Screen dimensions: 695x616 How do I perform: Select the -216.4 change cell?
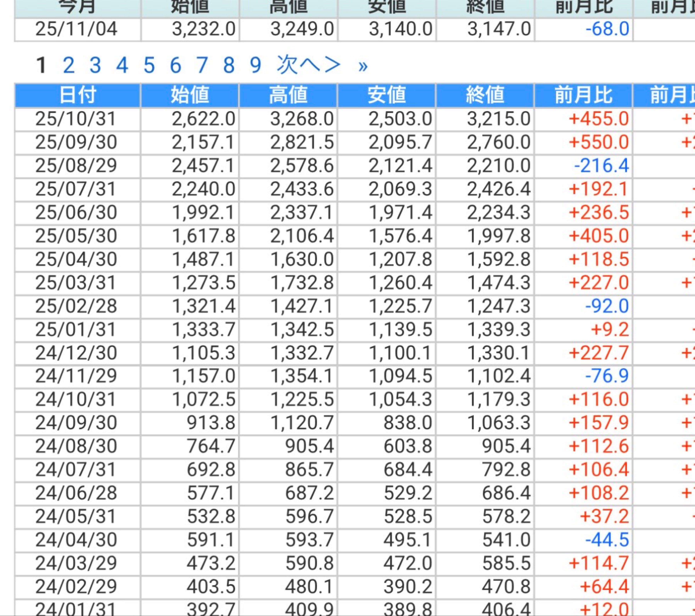(x=601, y=166)
